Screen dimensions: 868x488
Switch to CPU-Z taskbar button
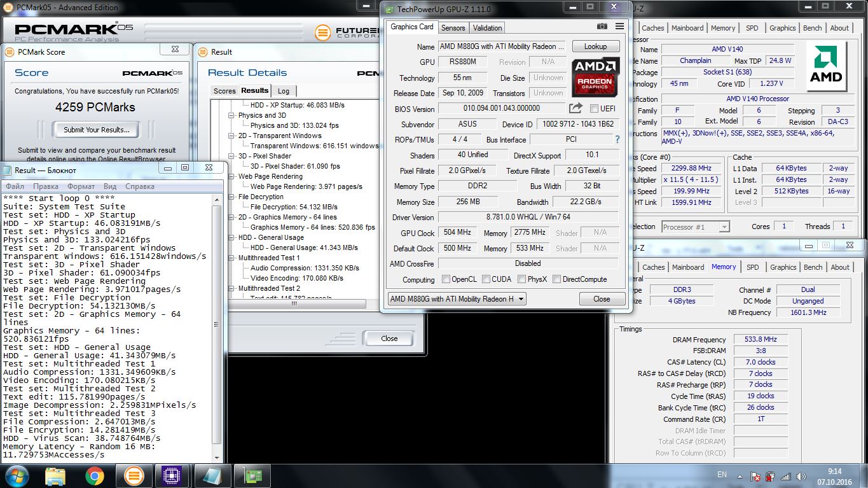pyautogui.click(x=170, y=475)
